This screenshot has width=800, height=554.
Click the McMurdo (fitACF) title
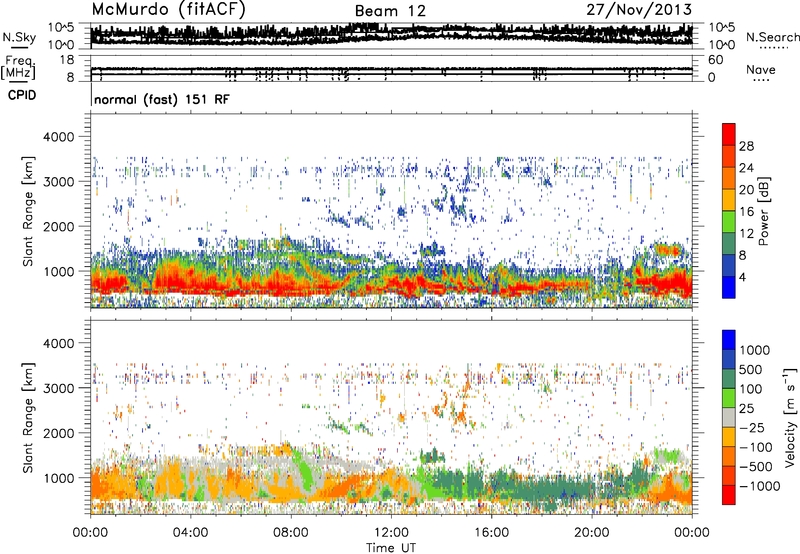click(x=169, y=10)
